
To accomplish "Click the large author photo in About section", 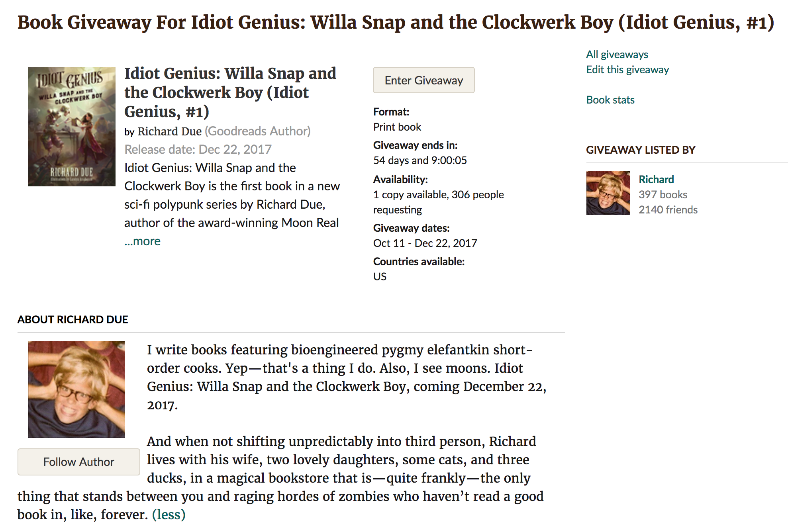I will pyautogui.click(x=76, y=389).
